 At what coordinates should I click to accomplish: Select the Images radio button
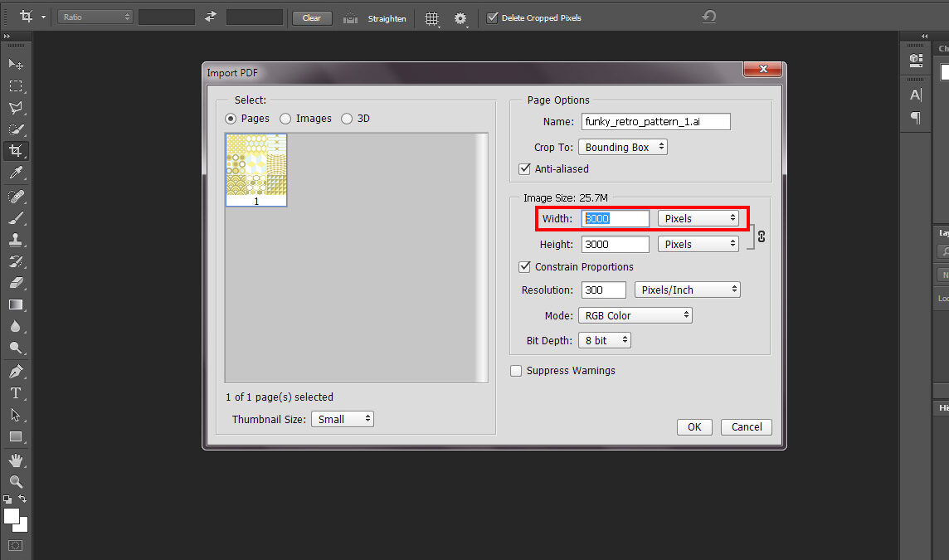tap(285, 119)
